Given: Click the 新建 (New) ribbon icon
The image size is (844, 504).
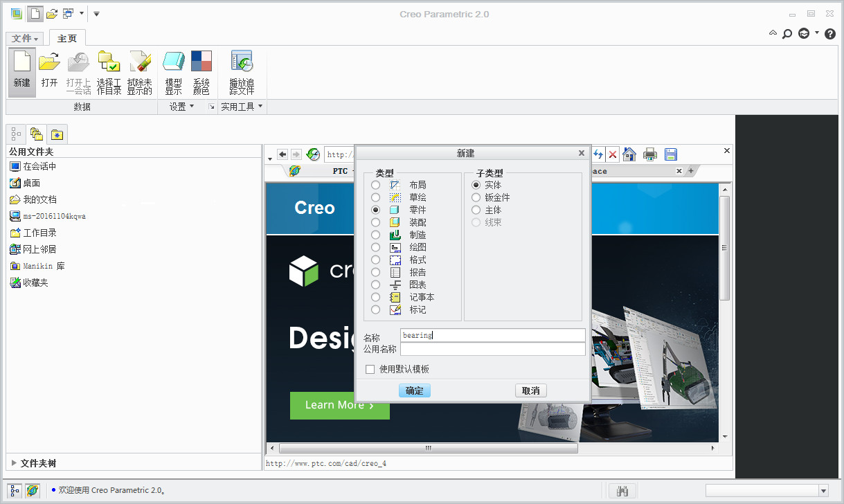Looking at the screenshot, I should click(x=22, y=72).
